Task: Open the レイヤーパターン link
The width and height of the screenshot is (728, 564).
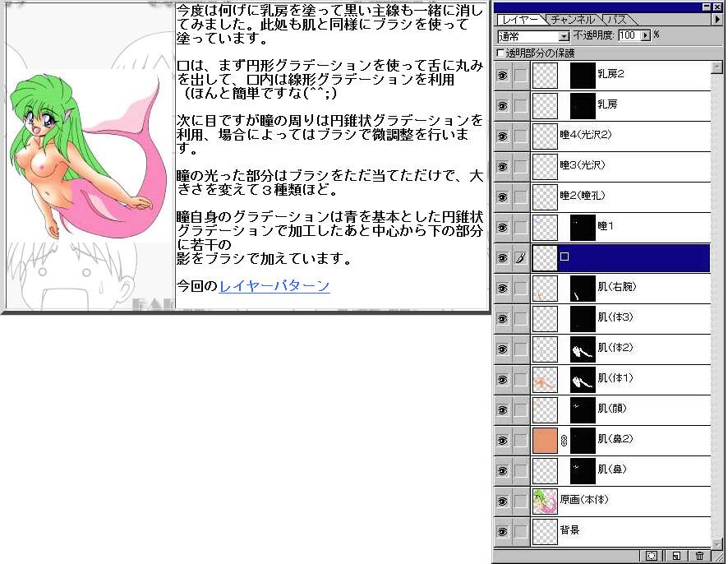Action: coord(274,286)
